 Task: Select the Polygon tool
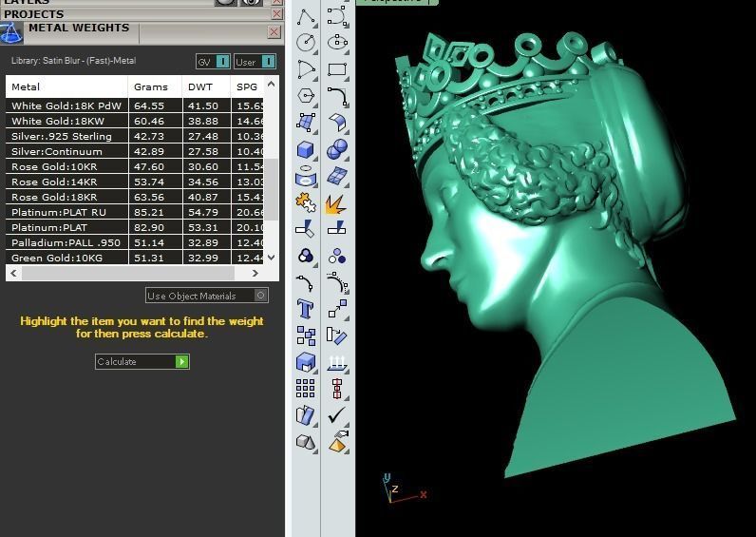(x=306, y=96)
